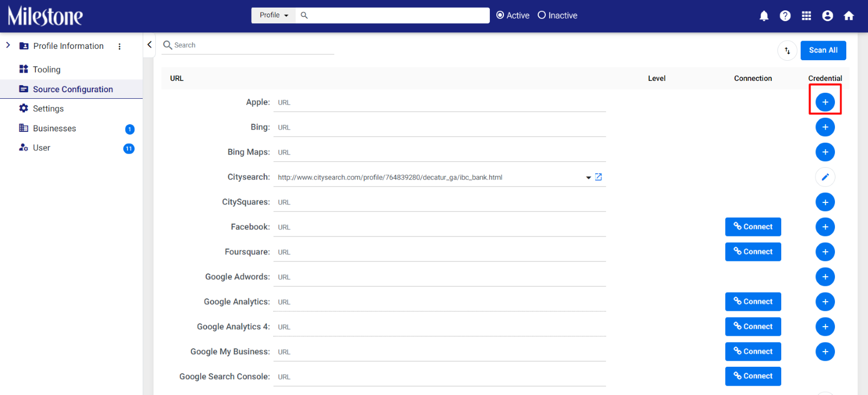Click the Businesses count badge
This screenshot has width=868, height=395.
coord(130,129)
